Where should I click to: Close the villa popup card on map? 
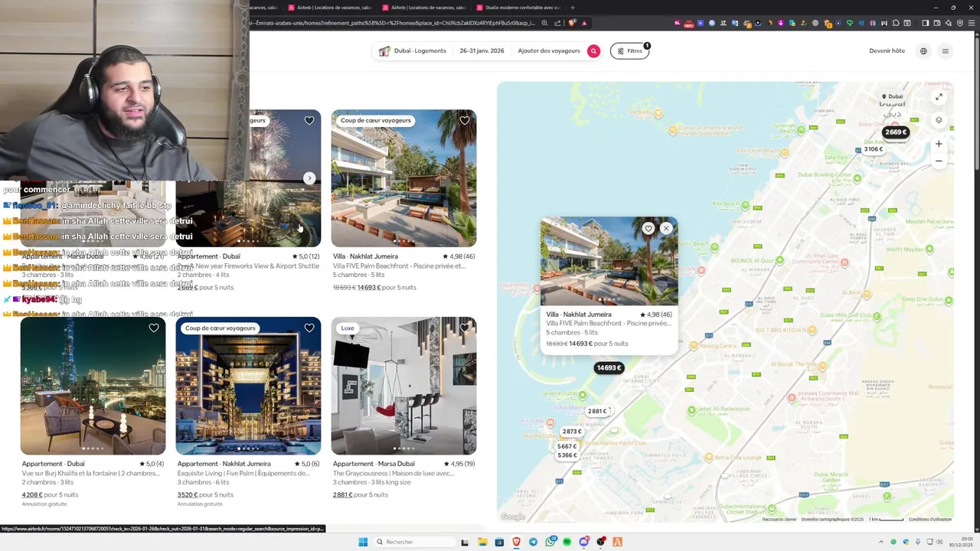(666, 228)
